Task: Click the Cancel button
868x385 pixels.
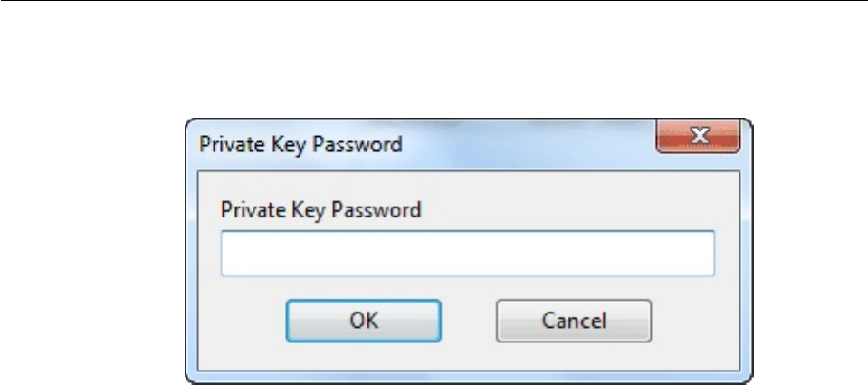Action: (574, 319)
